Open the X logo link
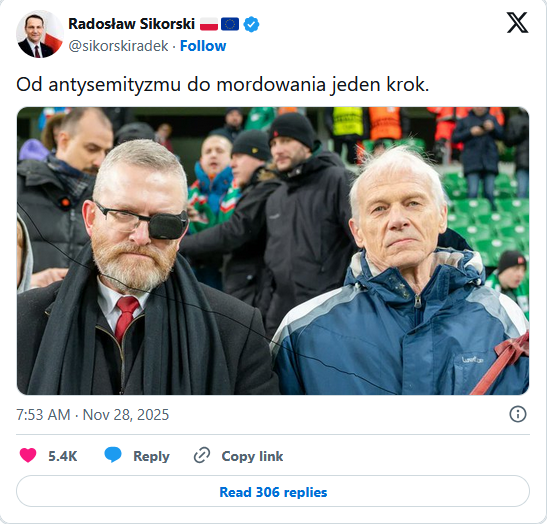Image resolution: width=547 pixels, height=524 pixels. (517, 23)
